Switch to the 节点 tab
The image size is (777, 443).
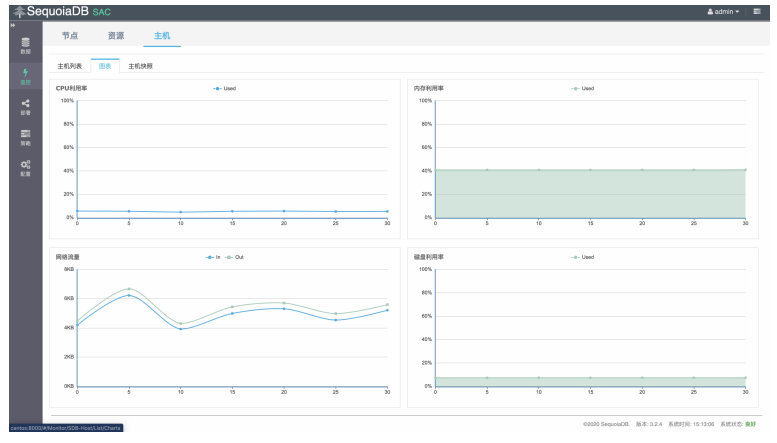click(x=69, y=36)
